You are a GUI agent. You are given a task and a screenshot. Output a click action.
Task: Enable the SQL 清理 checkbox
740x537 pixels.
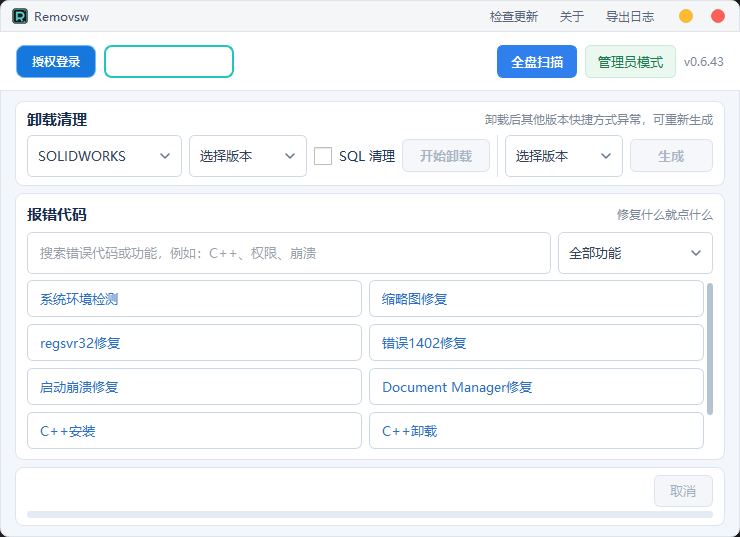pos(323,156)
